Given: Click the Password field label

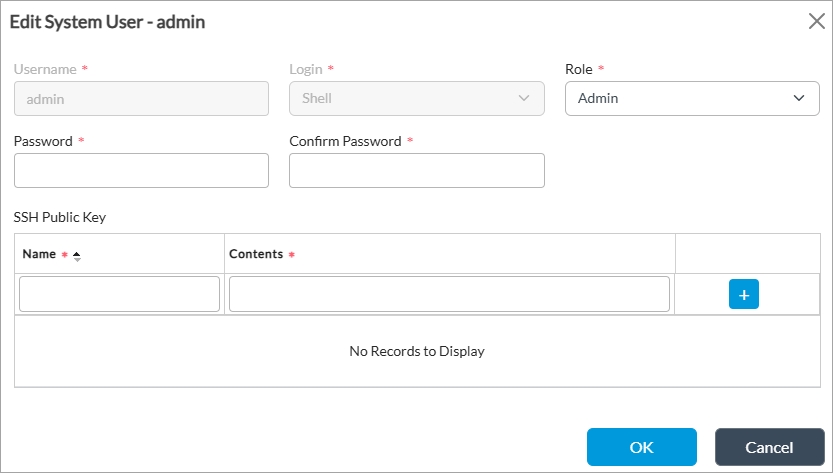Looking at the screenshot, I should pos(43,141).
